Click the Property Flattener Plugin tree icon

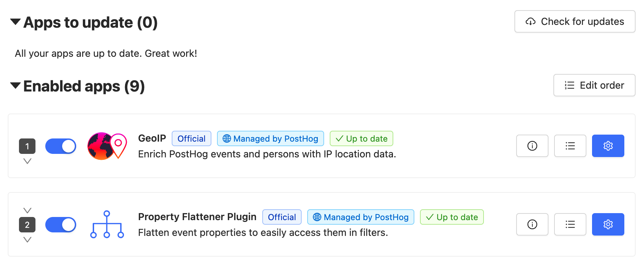[106, 225]
